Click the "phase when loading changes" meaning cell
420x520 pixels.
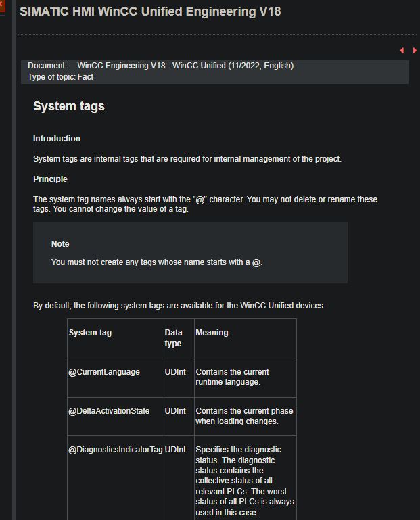244,416
